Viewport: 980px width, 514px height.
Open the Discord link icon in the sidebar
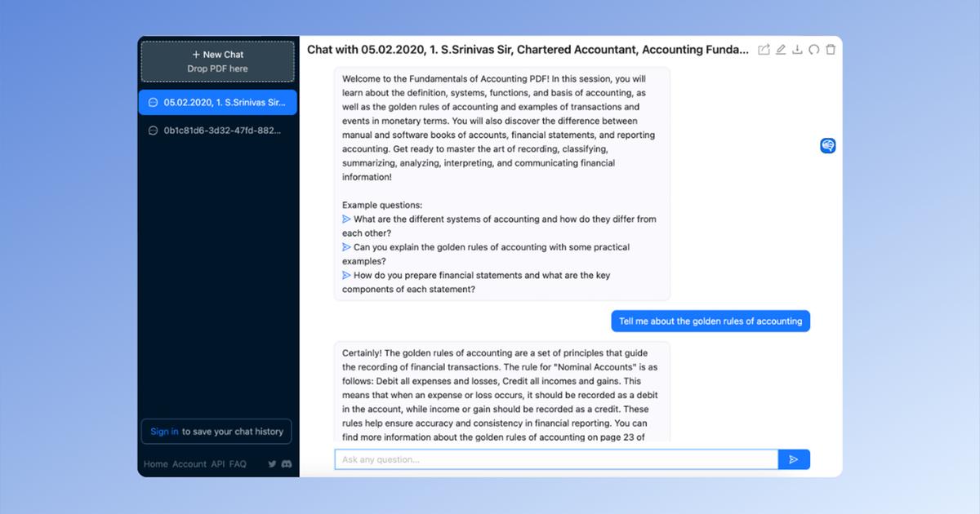[287, 464]
